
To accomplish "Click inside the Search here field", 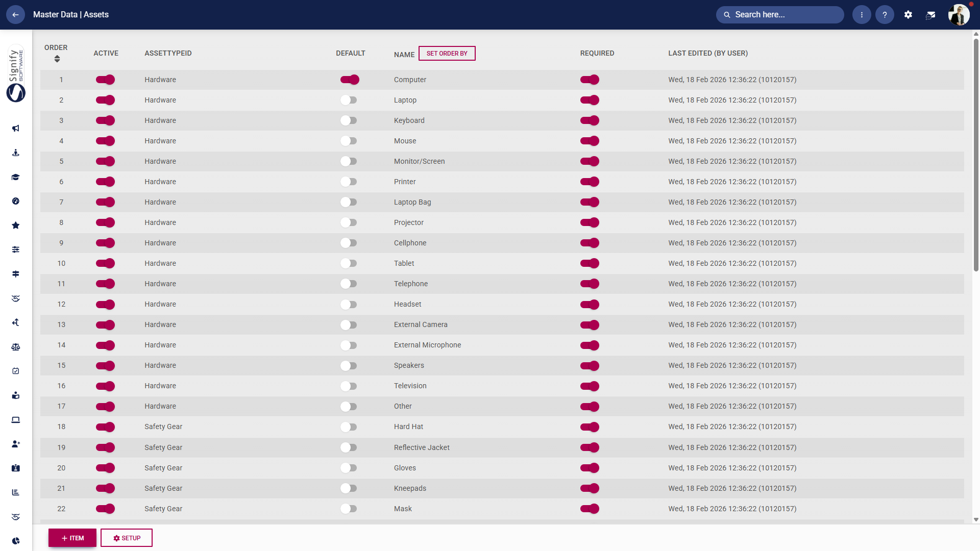I will 779,15.
